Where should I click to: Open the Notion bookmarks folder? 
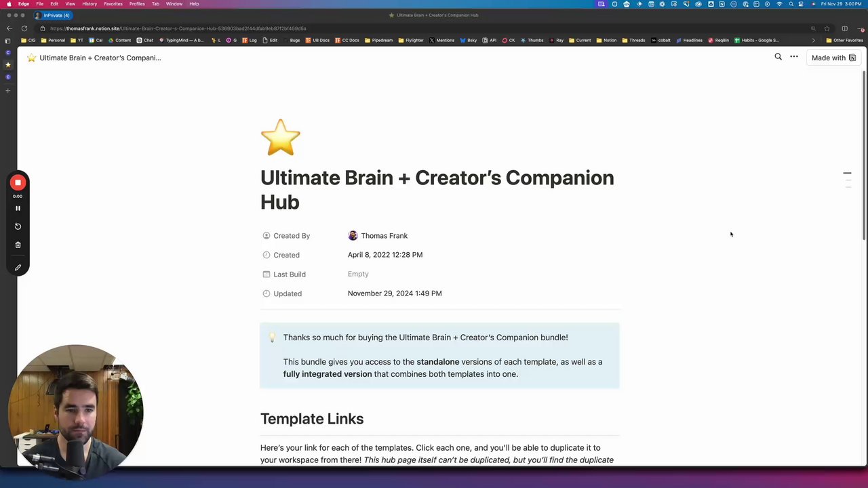pyautogui.click(x=606, y=40)
